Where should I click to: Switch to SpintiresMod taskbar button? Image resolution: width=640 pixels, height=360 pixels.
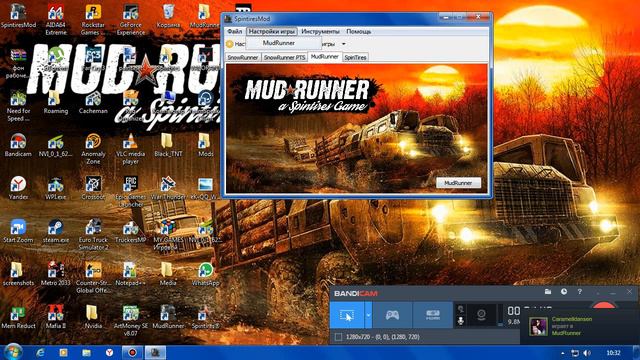click(x=155, y=353)
